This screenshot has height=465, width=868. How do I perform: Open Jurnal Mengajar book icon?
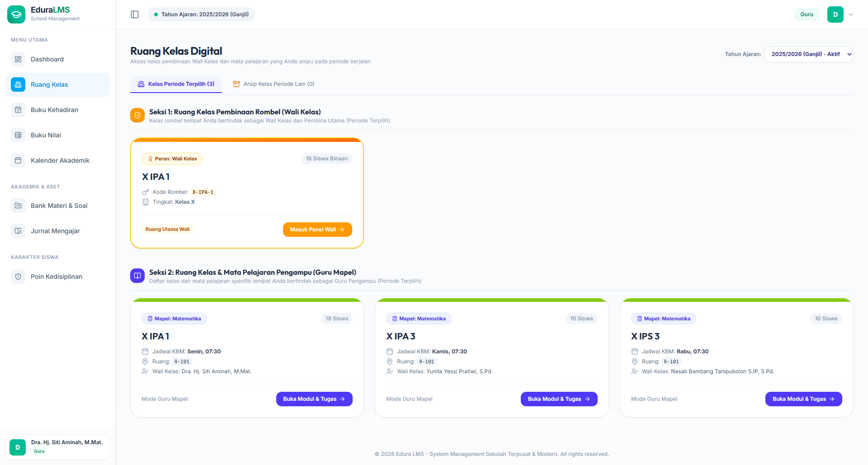18,231
